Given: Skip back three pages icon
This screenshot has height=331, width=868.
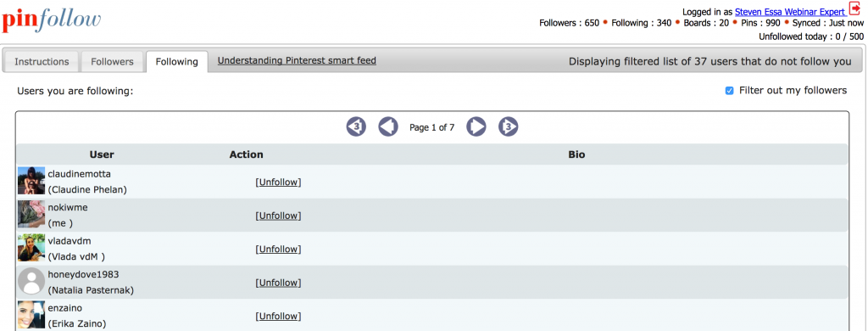Looking at the screenshot, I should 357,127.
